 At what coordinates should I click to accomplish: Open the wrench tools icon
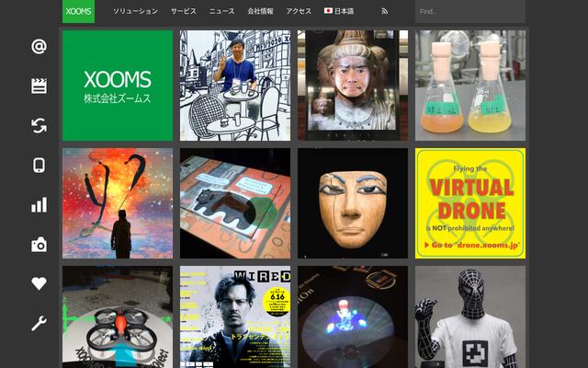tap(39, 323)
